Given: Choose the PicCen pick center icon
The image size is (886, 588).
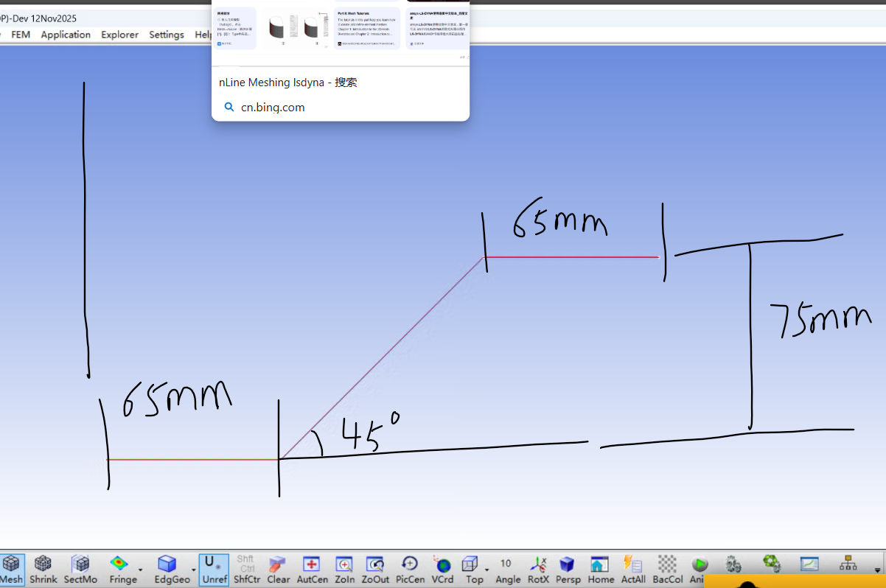Looking at the screenshot, I should click(x=409, y=569).
